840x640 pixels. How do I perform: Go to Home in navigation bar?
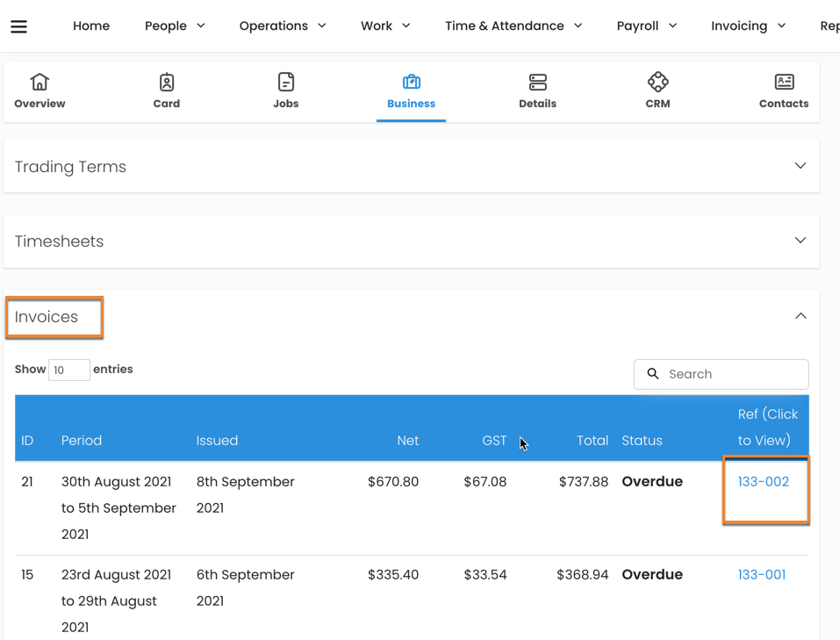tap(91, 26)
